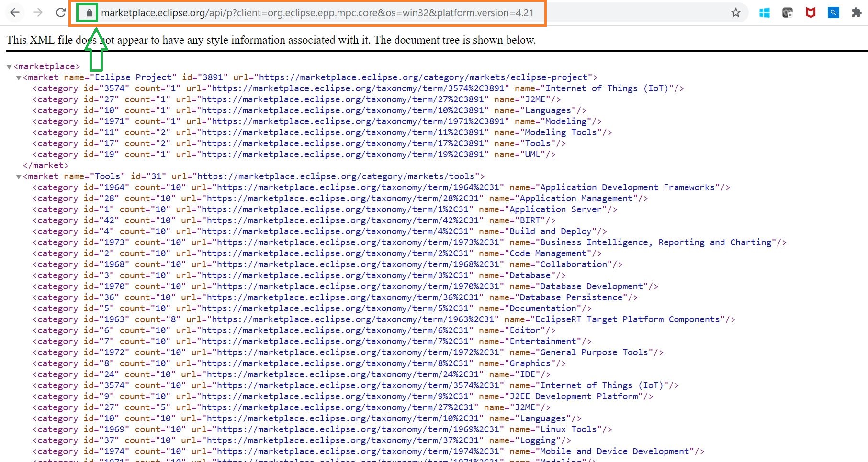The image size is (868, 462).
Task: Click the Modeling category row with id 1971
Action: click(317, 121)
